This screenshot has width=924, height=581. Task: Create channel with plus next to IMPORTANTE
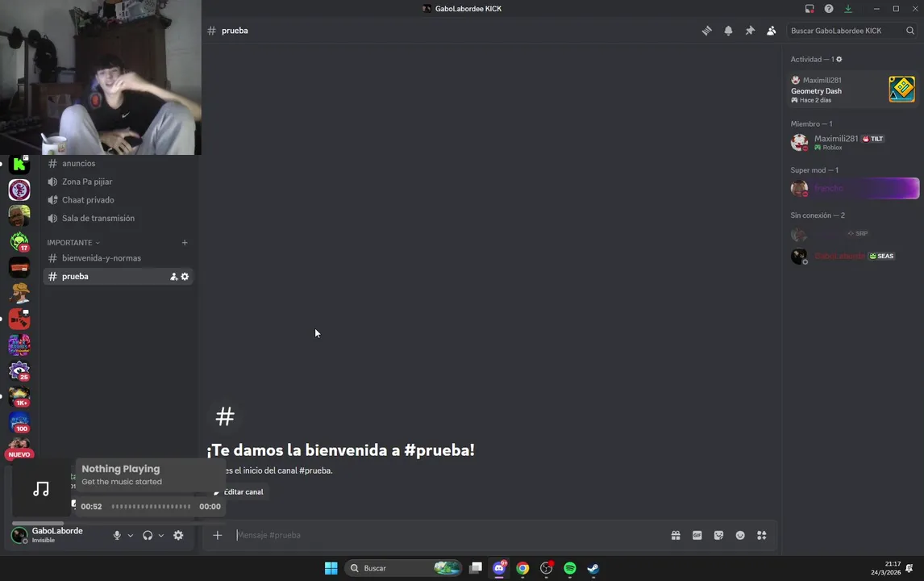coord(185,242)
